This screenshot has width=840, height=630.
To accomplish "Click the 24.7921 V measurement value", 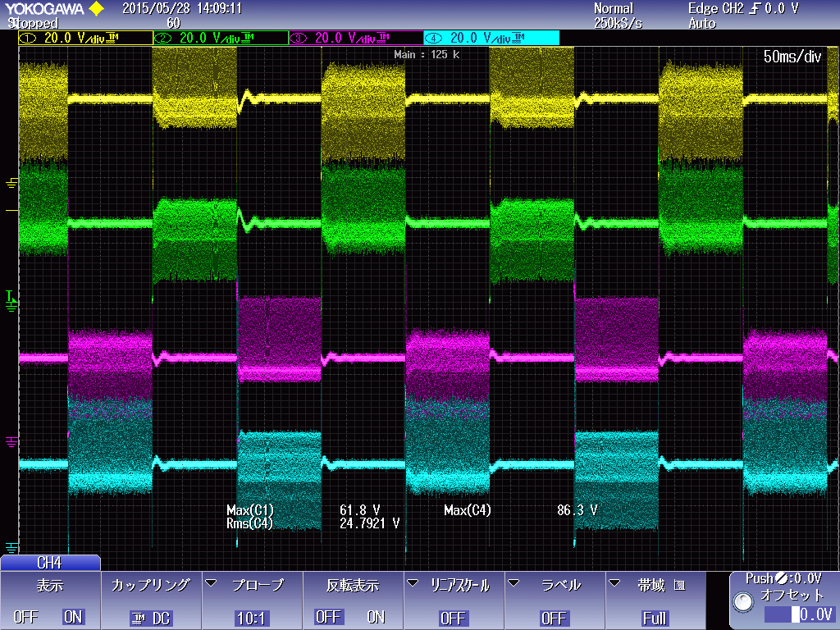I will pyautogui.click(x=370, y=523).
